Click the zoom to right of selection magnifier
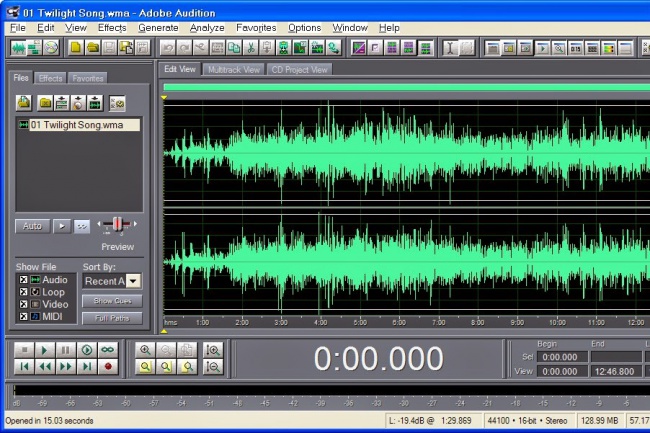Screen dimensions: 650x433 (187, 367)
